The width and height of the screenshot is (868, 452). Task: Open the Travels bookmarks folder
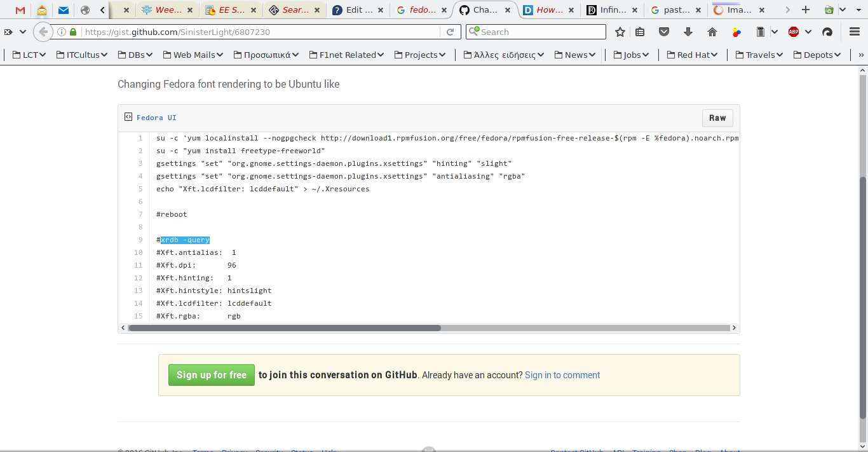(759, 55)
